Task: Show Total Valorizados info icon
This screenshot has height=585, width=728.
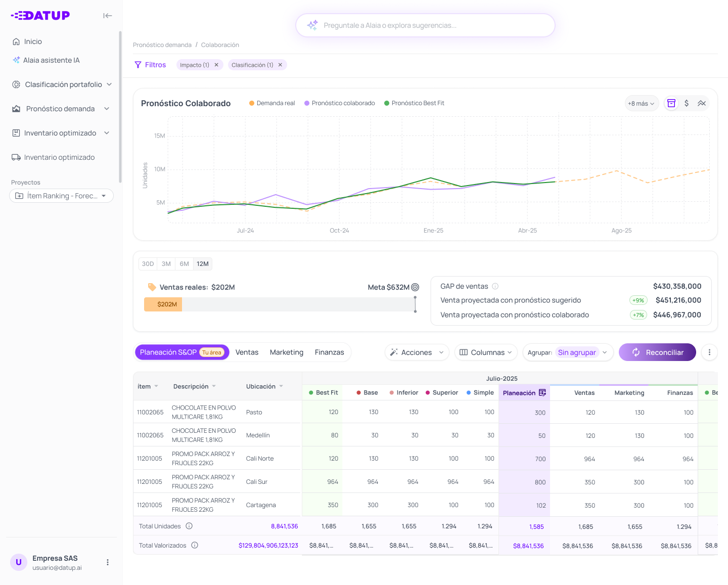Action: (x=195, y=545)
